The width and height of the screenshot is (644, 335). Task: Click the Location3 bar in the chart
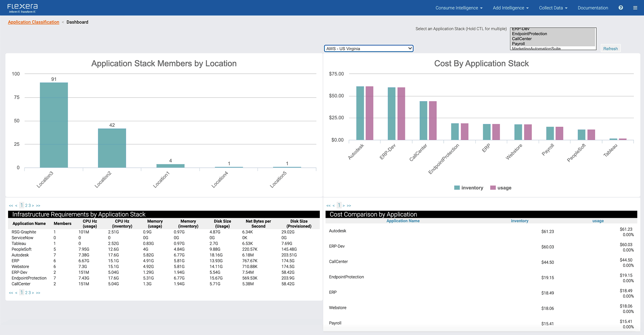[54, 125]
